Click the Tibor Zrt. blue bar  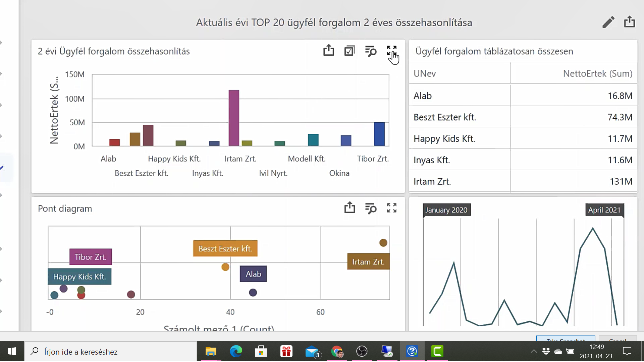click(x=379, y=134)
